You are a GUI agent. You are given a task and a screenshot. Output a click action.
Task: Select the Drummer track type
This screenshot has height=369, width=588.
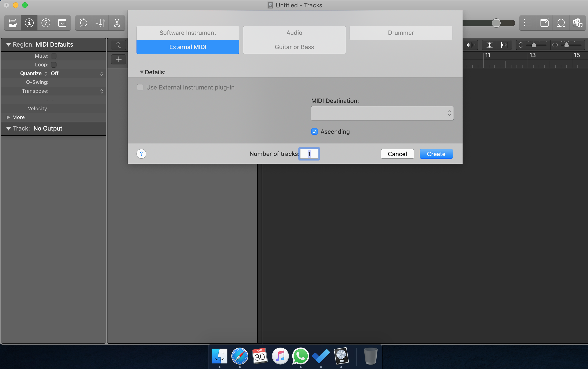[401, 33]
